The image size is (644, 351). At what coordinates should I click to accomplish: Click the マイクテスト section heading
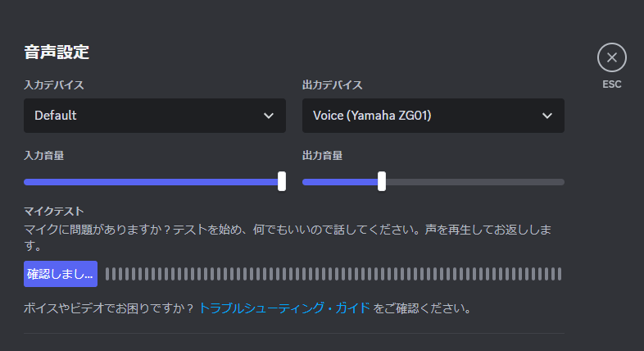coord(55,212)
